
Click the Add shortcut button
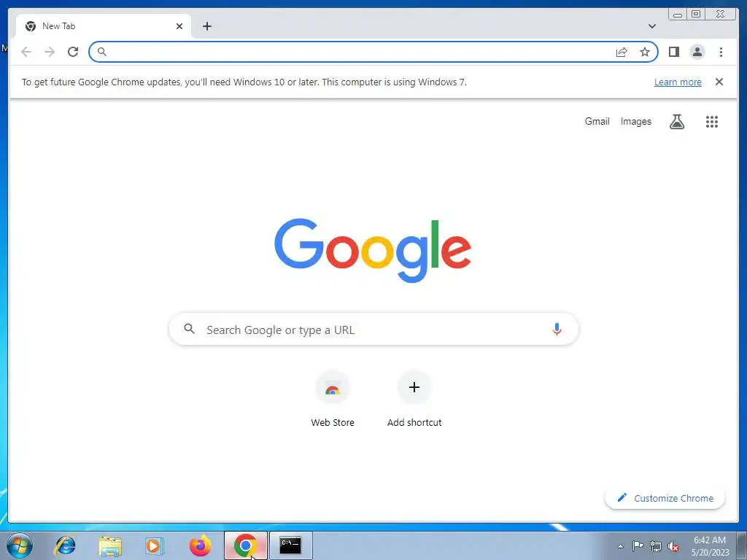point(414,399)
